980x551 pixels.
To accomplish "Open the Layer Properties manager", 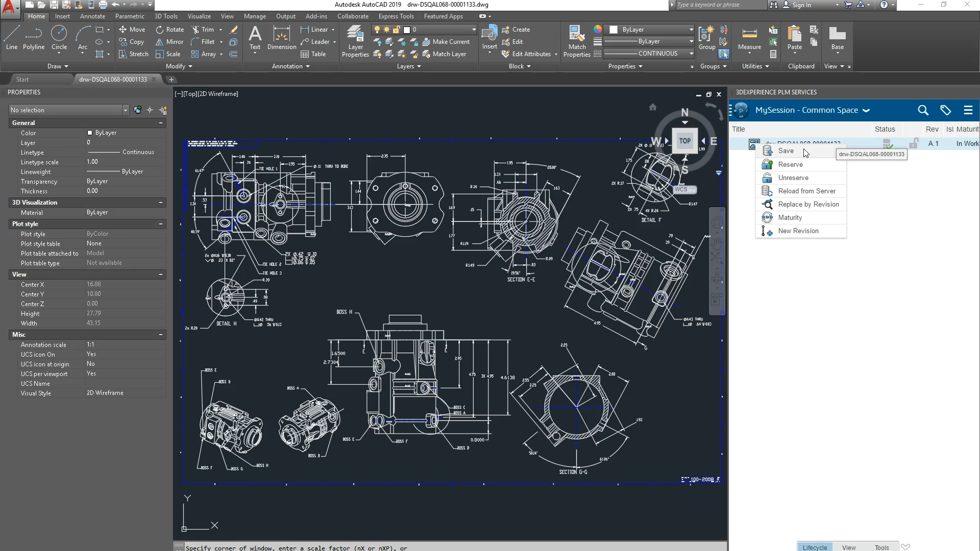I will pyautogui.click(x=355, y=42).
